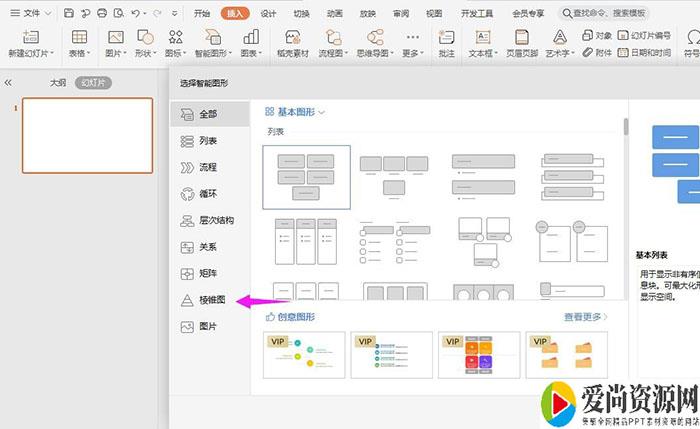
Task: Switch slide panel to 大纲 (Outline) view
Action: pos(58,83)
